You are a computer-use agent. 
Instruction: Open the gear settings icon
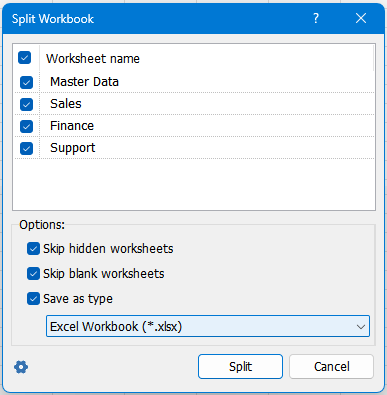coord(21,367)
